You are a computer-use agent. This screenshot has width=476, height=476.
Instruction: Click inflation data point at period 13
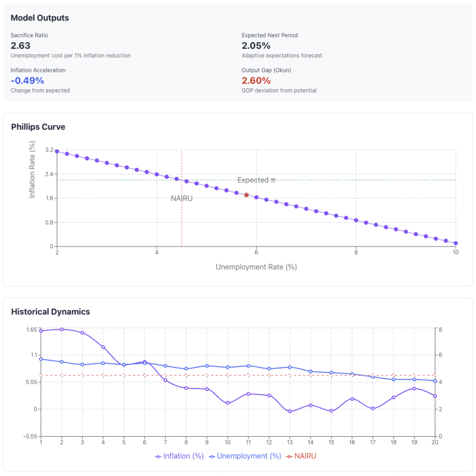coord(290,411)
